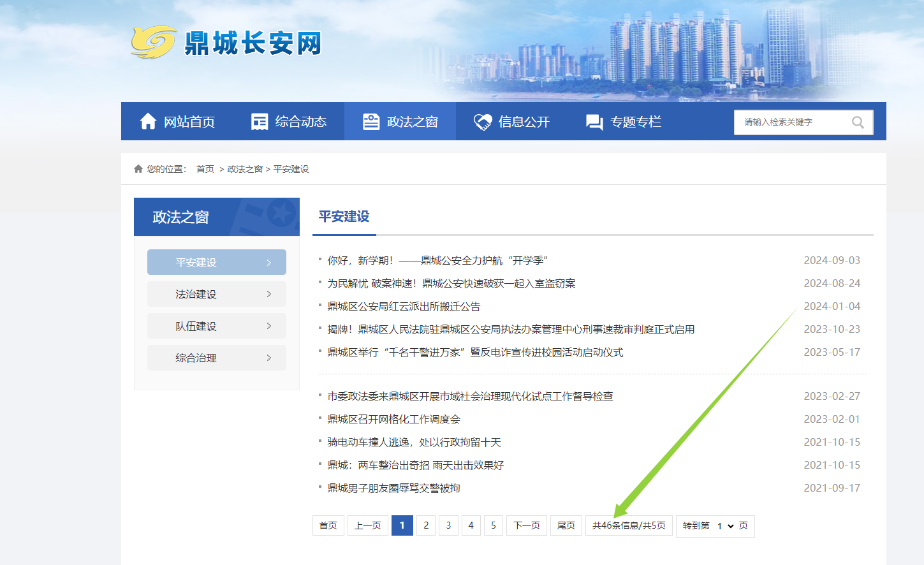Click the breadcrumb home icon beside 您的位置
Image resolution: width=924 pixels, height=565 pixels.
click(138, 169)
